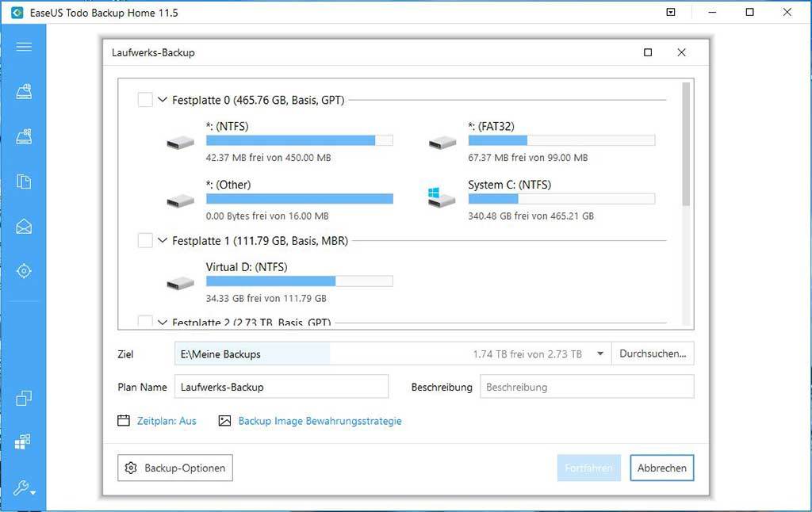
Task: Close the Laufwerks-Backup dialog
Action: (x=681, y=52)
